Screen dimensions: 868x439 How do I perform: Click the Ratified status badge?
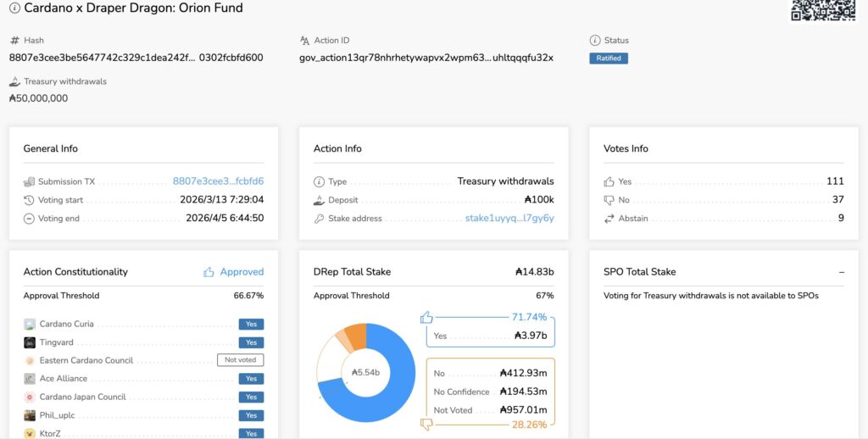point(609,58)
